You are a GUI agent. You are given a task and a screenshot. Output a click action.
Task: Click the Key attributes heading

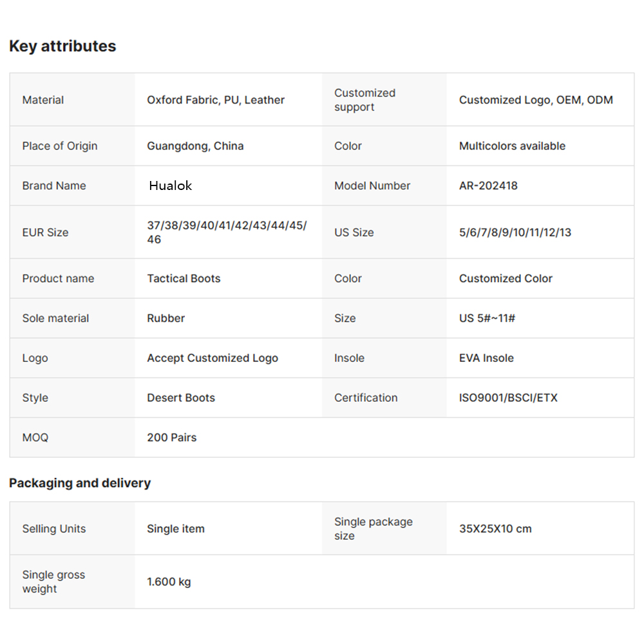click(62, 46)
